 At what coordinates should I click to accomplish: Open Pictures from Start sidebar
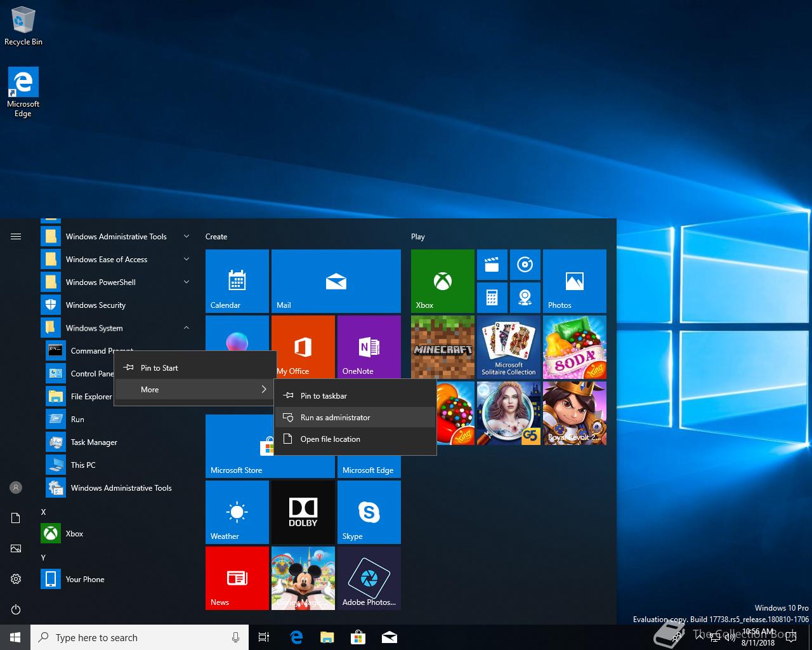pyautogui.click(x=16, y=548)
